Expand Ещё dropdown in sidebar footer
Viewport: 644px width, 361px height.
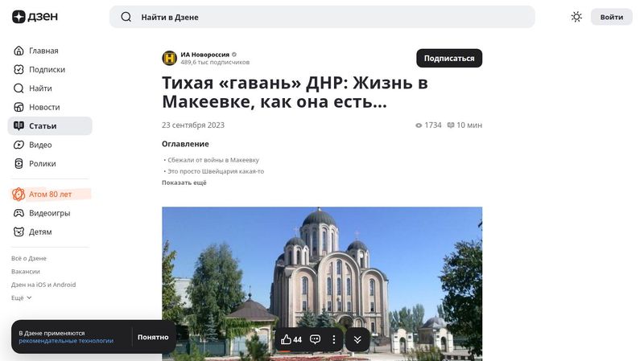tap(22, 297)
